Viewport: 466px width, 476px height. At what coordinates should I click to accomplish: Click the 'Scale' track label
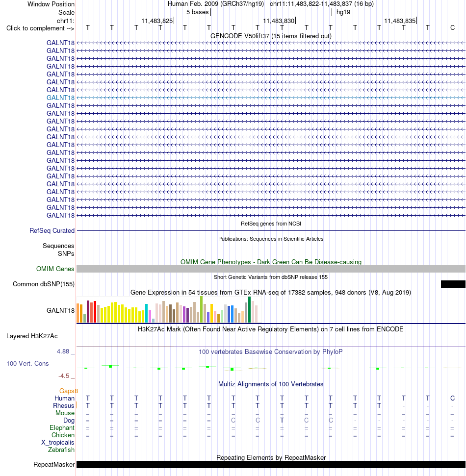tap(66, 12)
